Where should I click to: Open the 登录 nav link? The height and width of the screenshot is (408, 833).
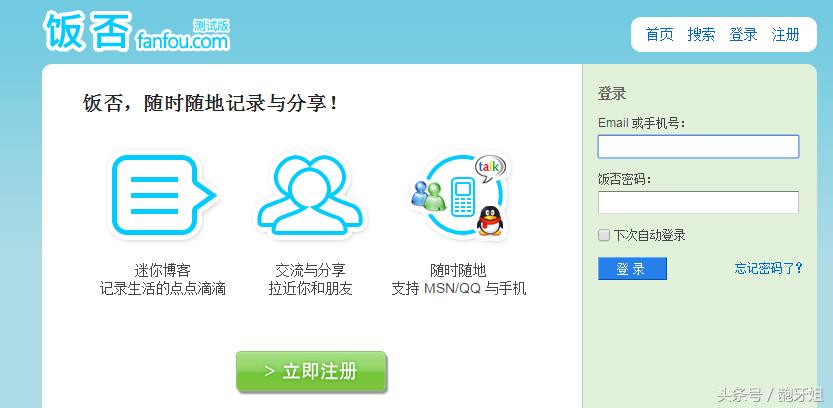click(x=743, y=35)
